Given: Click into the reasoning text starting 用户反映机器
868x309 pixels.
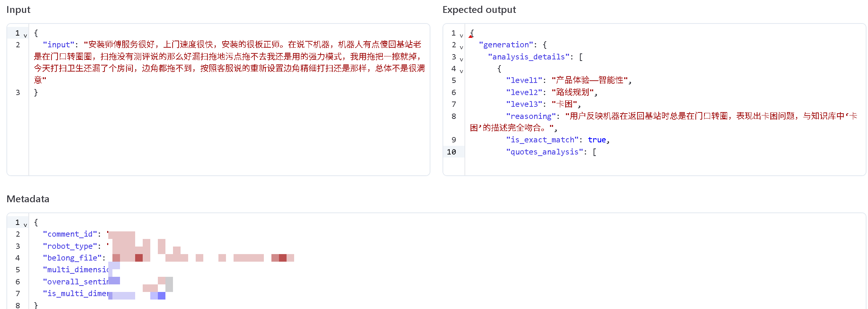Looking at the screenshot, I should (663, 122).
